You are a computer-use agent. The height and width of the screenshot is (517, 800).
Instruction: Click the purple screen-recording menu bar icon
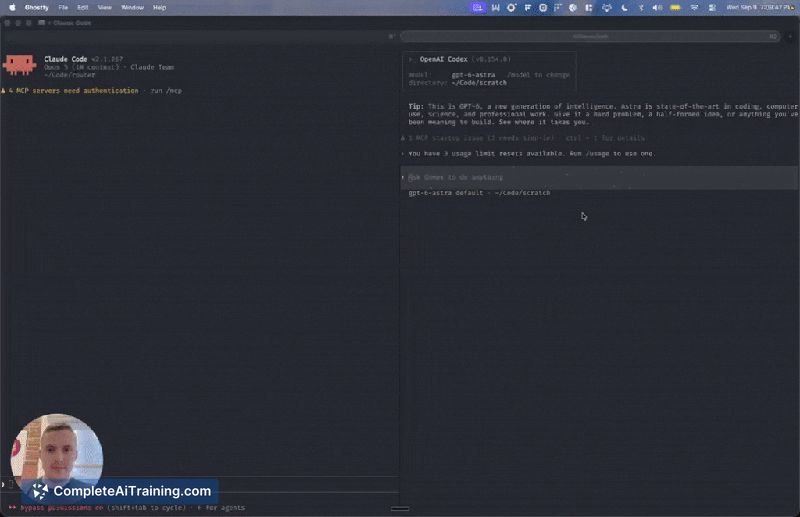pyautogui.click(x=478, y=8)
